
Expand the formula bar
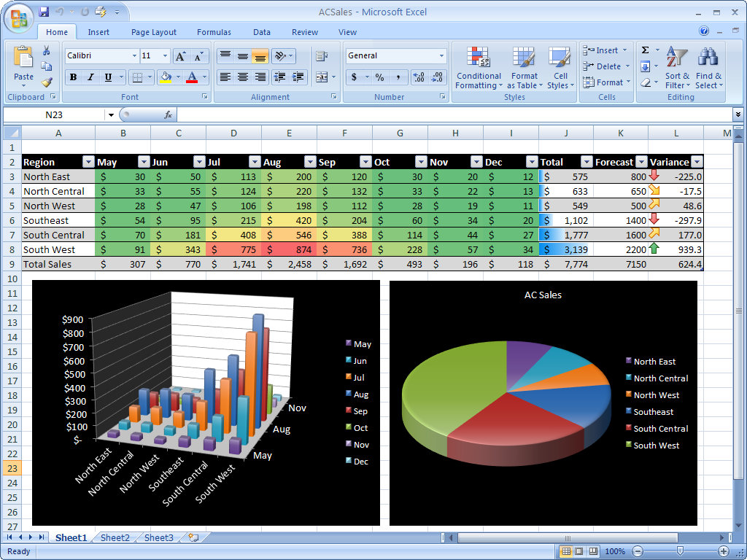coord(738,114)
